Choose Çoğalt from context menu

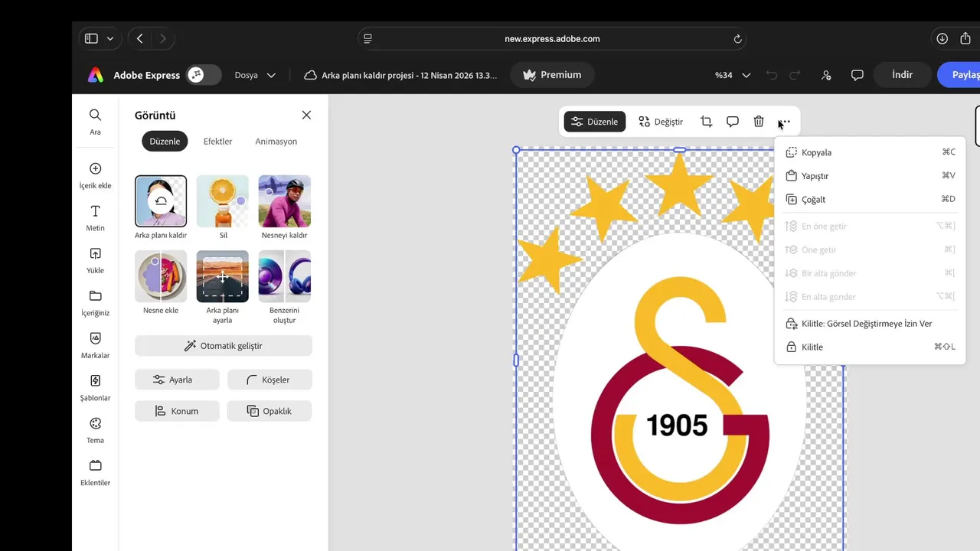tap(870, 199)
